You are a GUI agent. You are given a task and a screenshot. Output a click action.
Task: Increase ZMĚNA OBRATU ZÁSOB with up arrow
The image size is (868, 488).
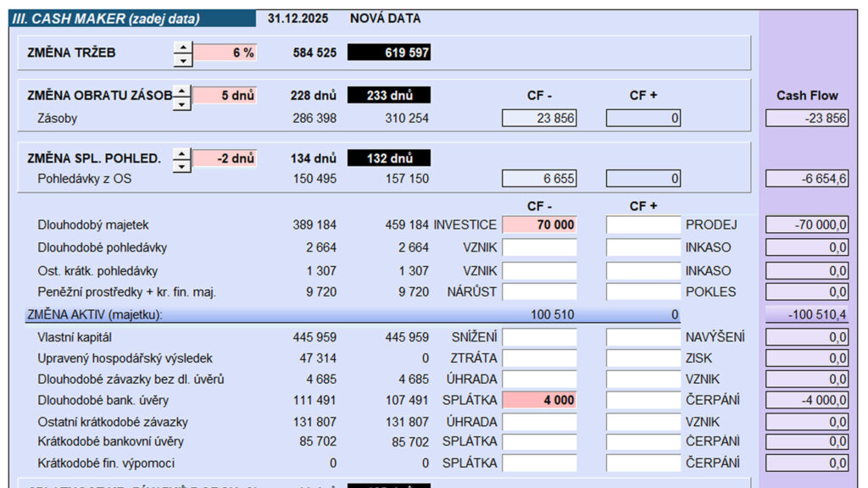(x=182, y=90)
